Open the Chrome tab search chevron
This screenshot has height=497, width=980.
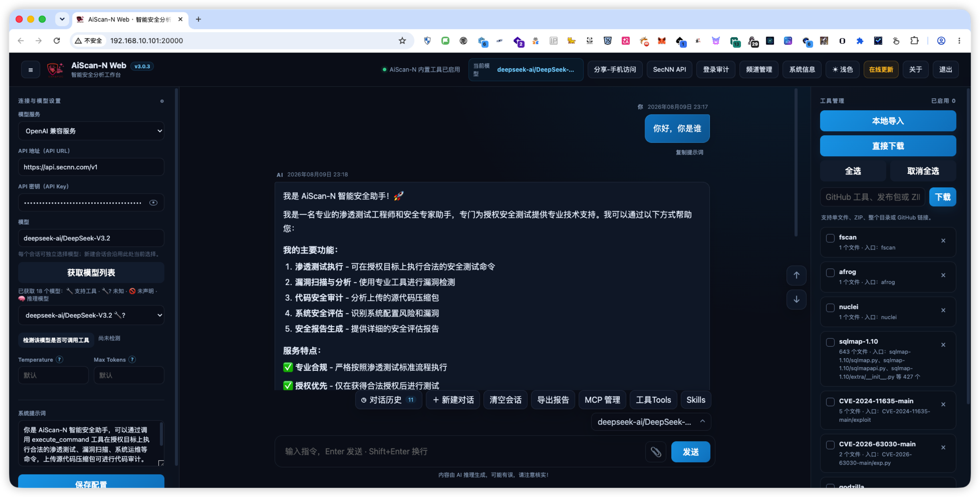pyautogui.click(x=62, y=19)
